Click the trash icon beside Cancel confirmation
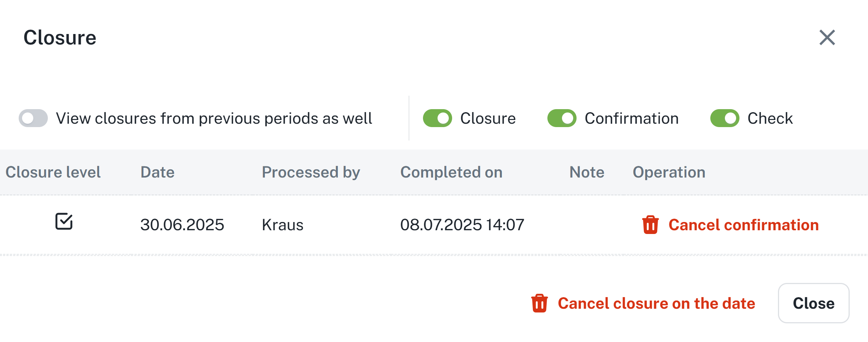Image resolution: width=868 pixels, height=342 pixels. tap(650, 225)
